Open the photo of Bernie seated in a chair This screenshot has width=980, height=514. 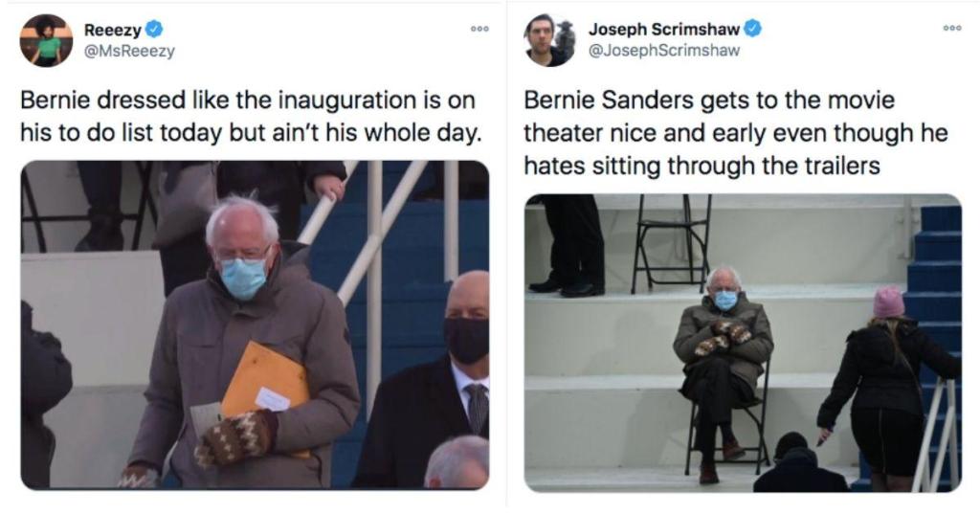742,343
